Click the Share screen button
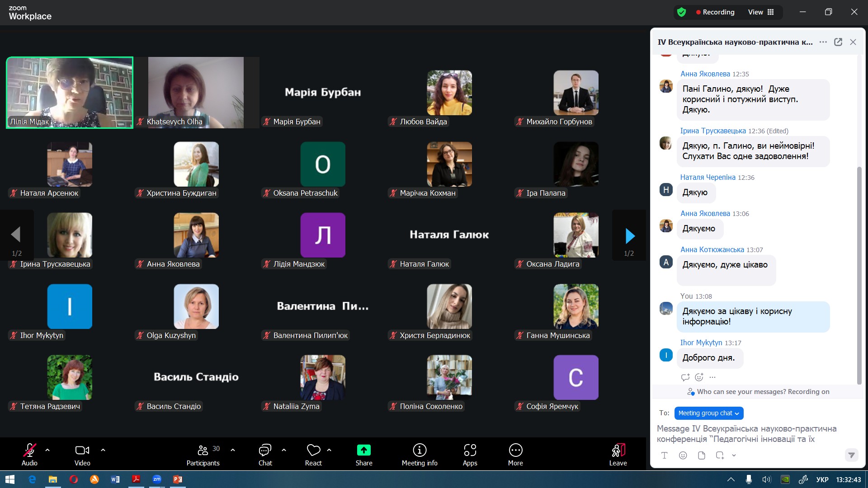Screen dimensions: 868x488 tap(364, 455)
